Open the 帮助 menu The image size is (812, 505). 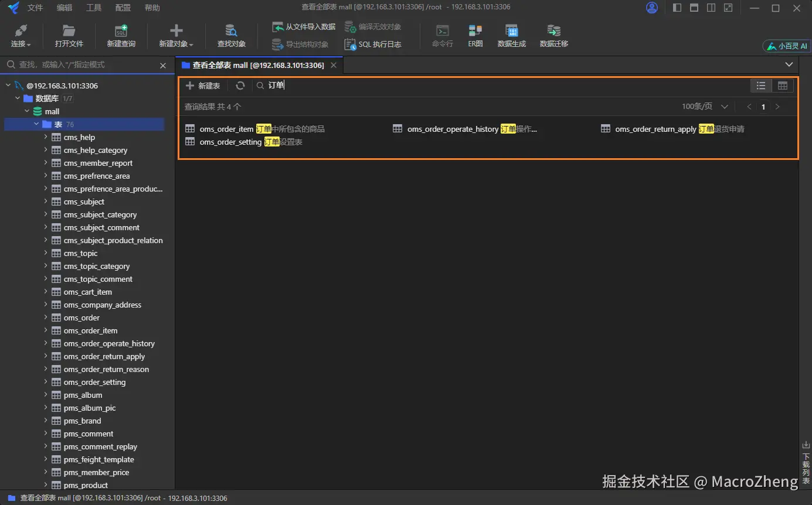tap(152, 8)
